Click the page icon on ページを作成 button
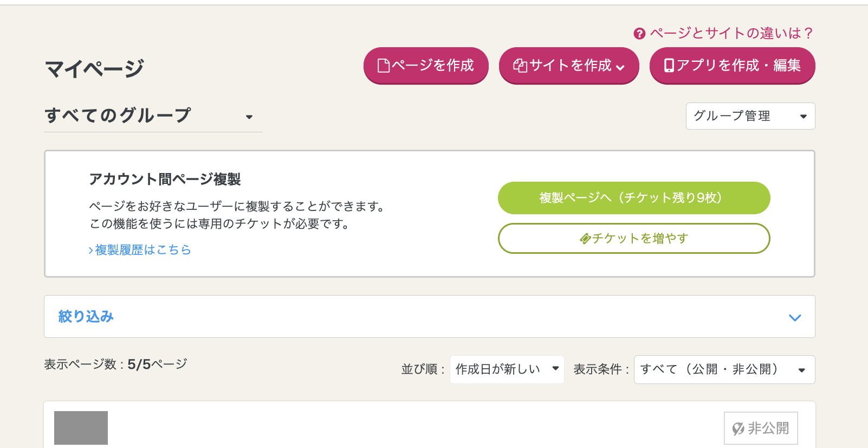Screen dimensions: 868x448 click(383, 65)
